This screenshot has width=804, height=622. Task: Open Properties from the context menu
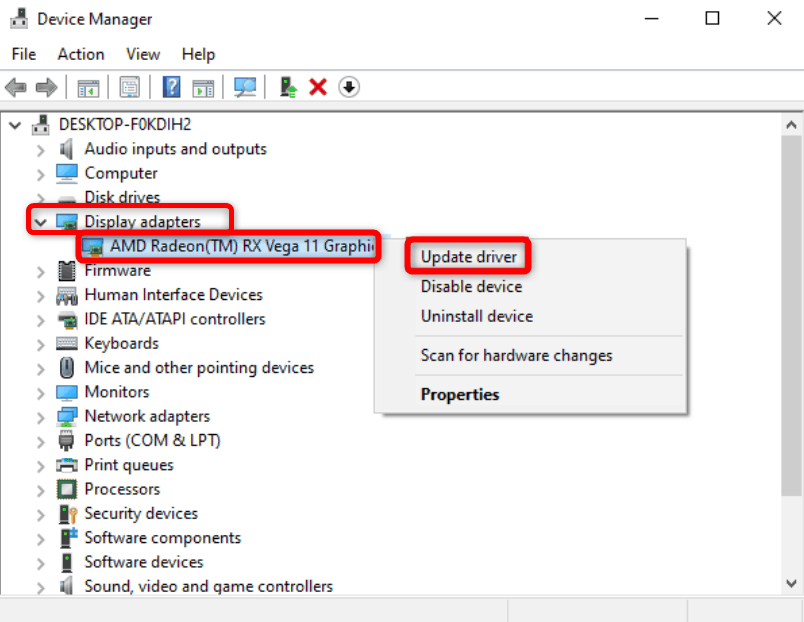459,394
